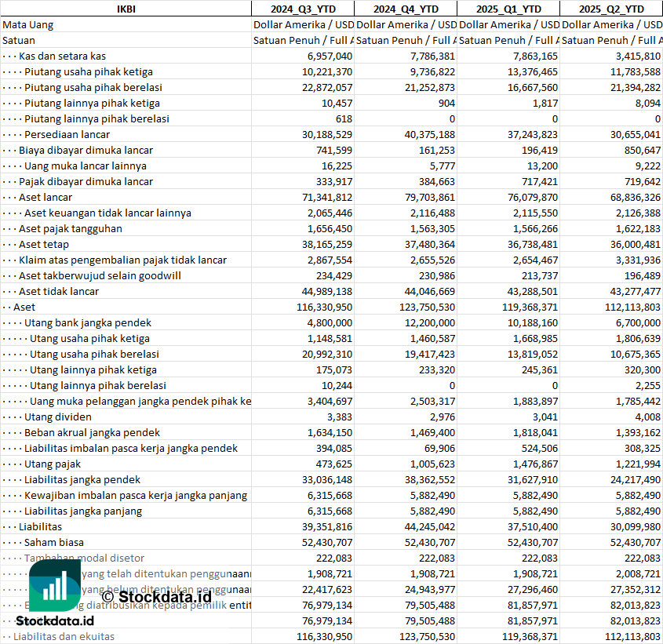Select the 2024_Q3_YTD column header
Image resolution: width=663 pixels, height=644 pixels.
(x=303, y=9)
